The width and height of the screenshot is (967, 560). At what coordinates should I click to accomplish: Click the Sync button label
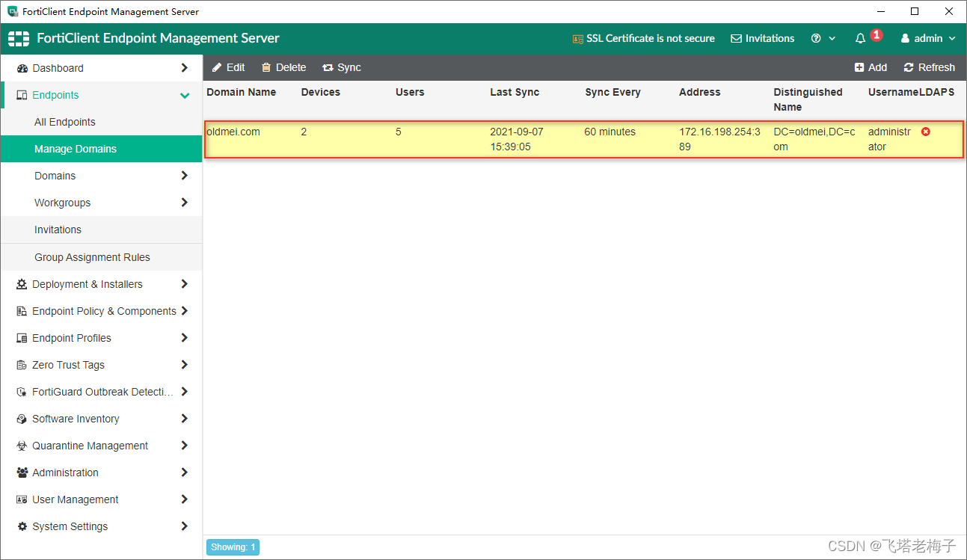[349, 67]
